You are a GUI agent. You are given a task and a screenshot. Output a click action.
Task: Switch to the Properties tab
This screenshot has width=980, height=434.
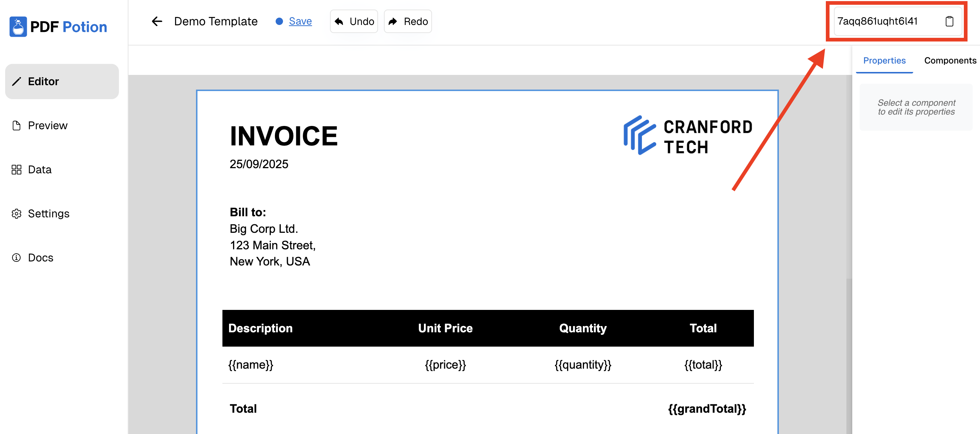(884, 61)
